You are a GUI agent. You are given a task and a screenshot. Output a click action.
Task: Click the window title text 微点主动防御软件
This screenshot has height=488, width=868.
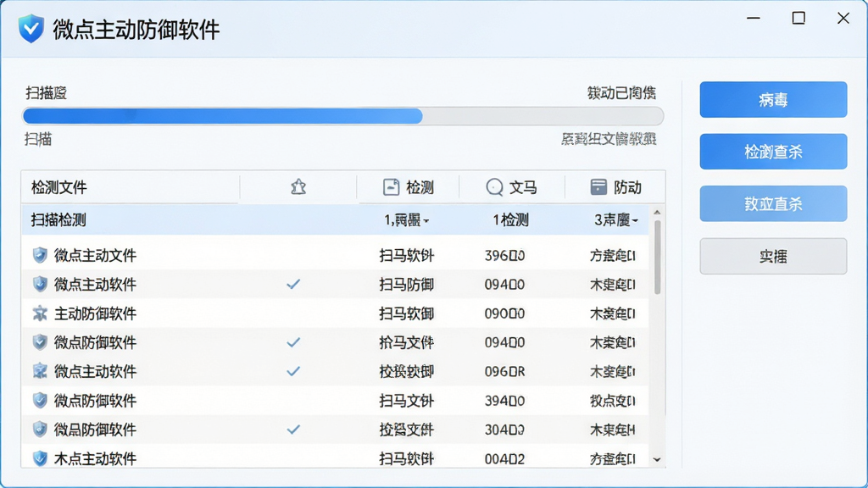click(136, 30)
